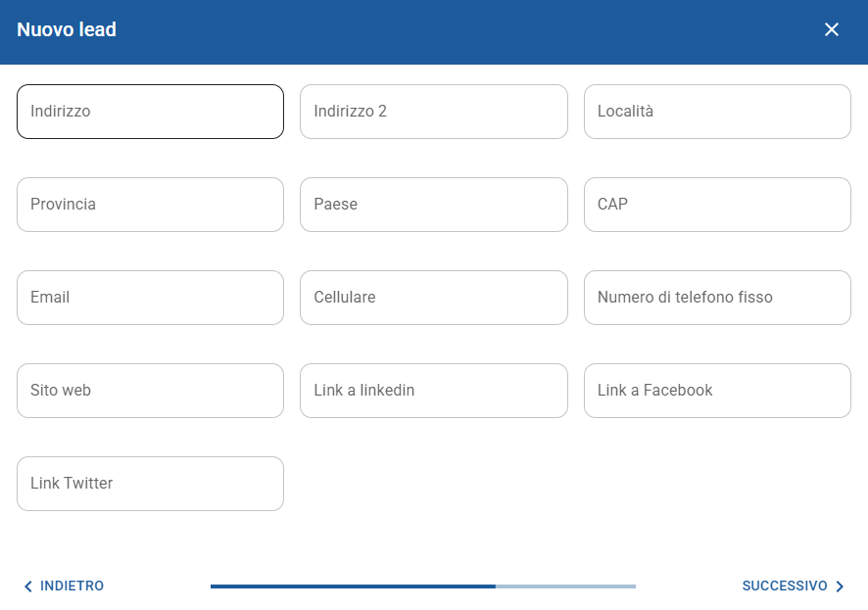Select the Paese input box

(433, 205)
